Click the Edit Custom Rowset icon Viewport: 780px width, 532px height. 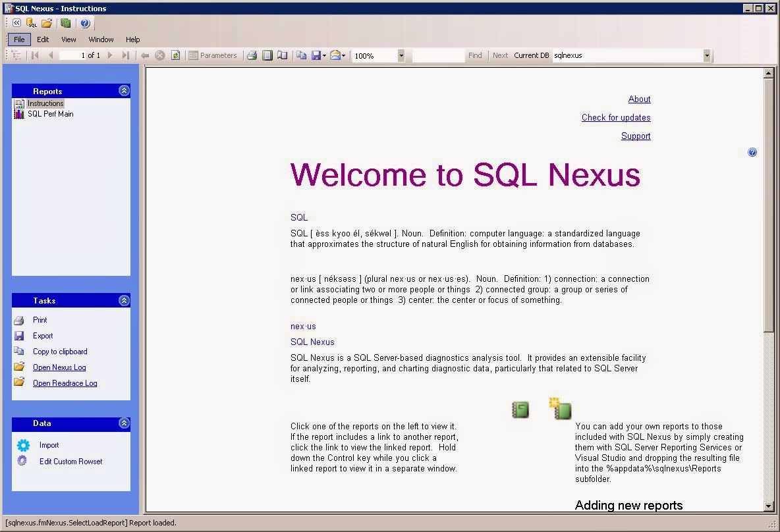click(22, 460)
